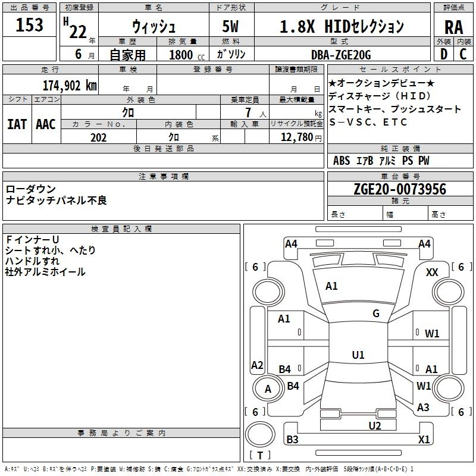Click the XX mark on the car diagram
Screen dimensions: 476x476
(432, 273)
